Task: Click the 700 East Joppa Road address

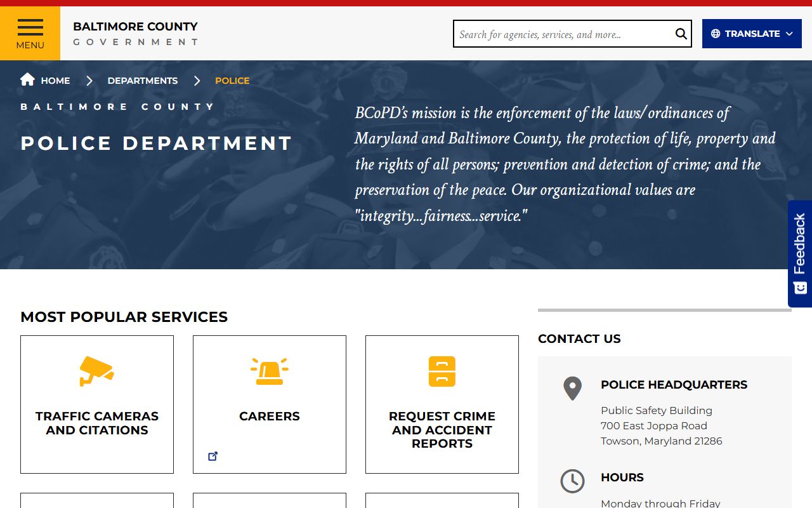Action: [654, 425]
